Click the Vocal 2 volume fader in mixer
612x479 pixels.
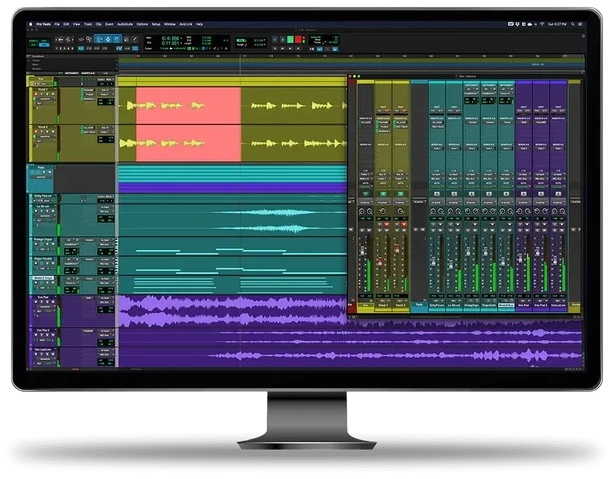(397, 249)
